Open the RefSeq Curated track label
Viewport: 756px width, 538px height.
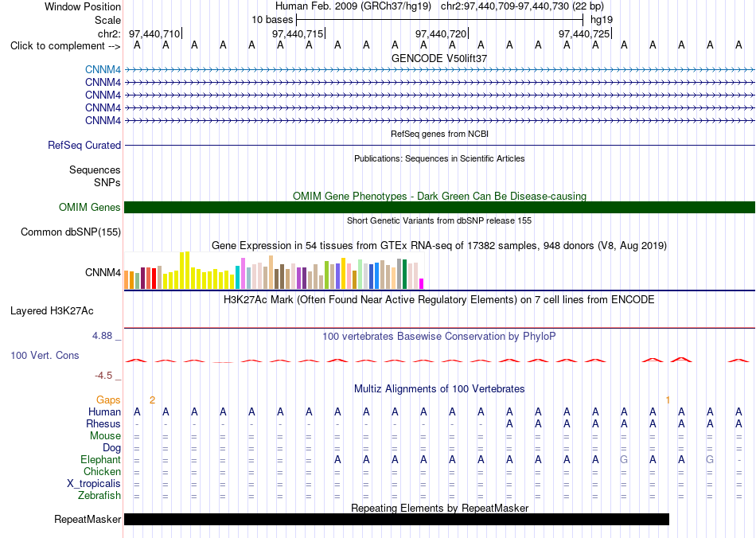[84, 145]
